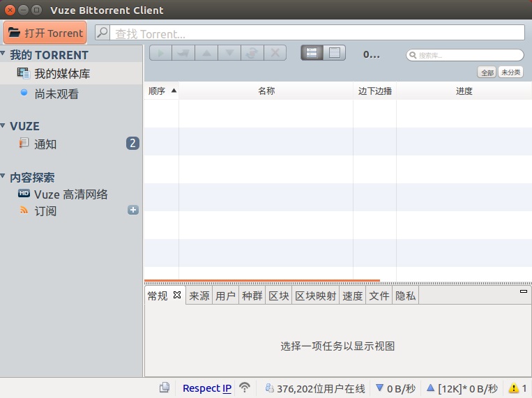
Task: Select the 种群 tab
Action: click(252, 296)
